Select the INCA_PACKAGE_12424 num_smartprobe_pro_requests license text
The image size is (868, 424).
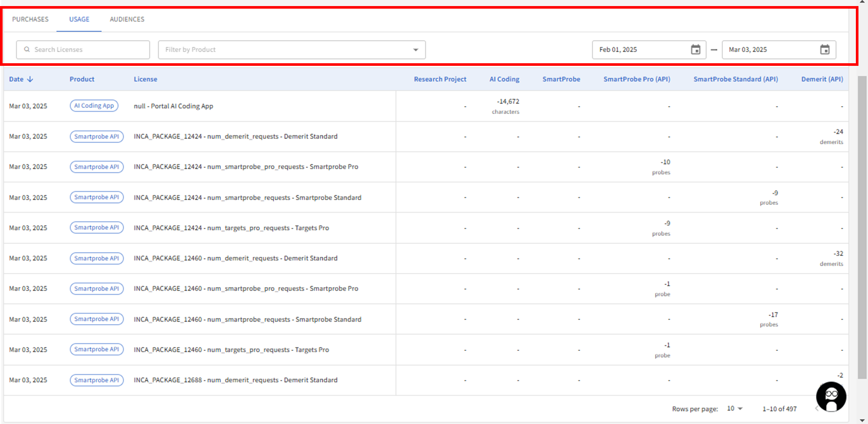pos(246,167)
